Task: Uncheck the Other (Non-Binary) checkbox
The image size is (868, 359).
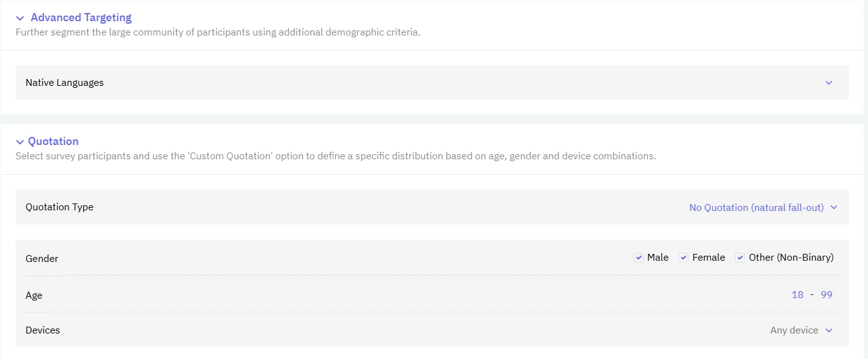Action: [740, 258]
